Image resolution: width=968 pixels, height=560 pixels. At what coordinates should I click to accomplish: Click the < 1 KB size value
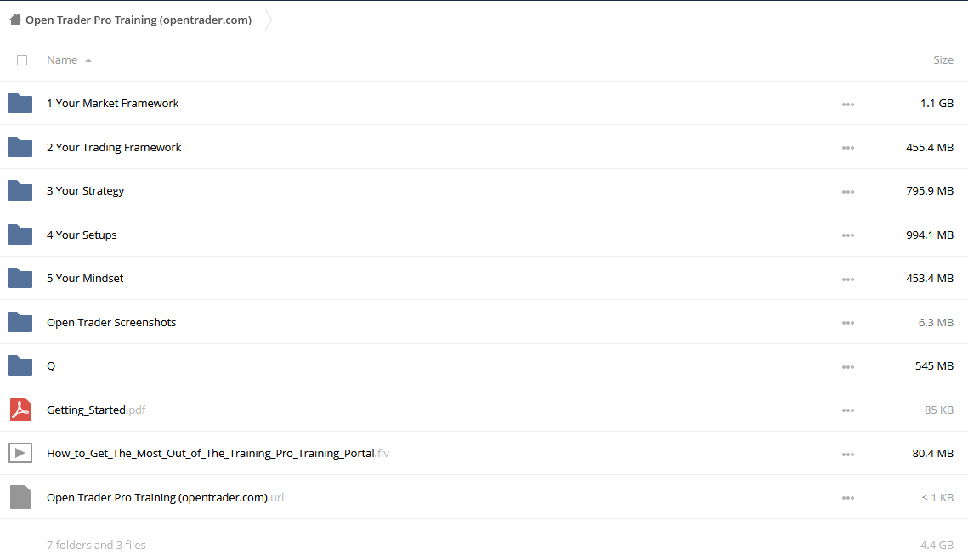pyautogui.click(x=937, y=497)
